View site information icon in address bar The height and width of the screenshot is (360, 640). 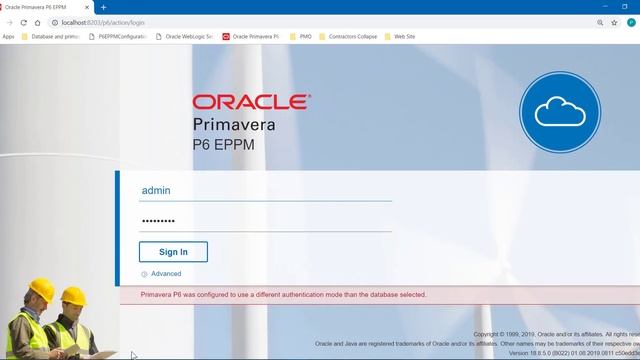tap(55, 23)
